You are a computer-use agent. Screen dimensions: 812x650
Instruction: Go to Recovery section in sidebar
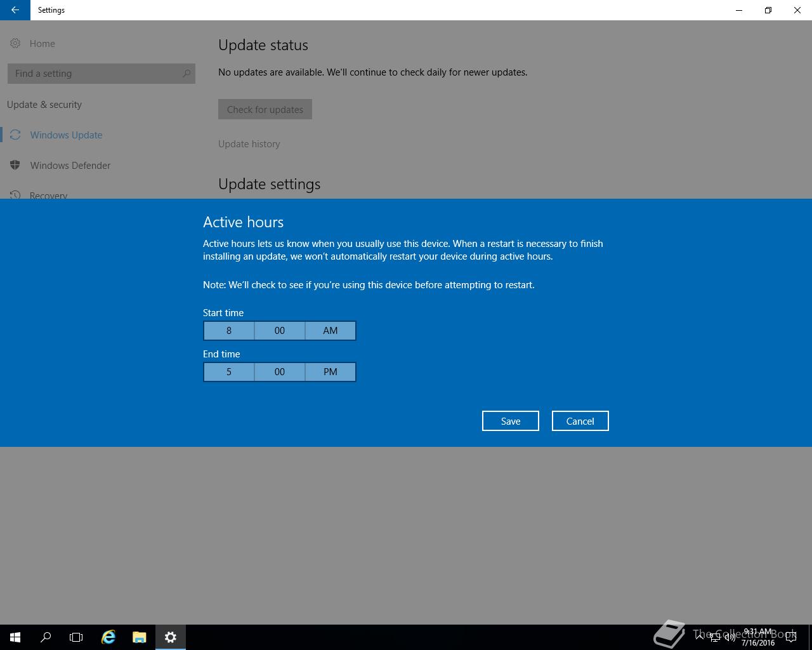pyautogui.click(x=48, y=194)
